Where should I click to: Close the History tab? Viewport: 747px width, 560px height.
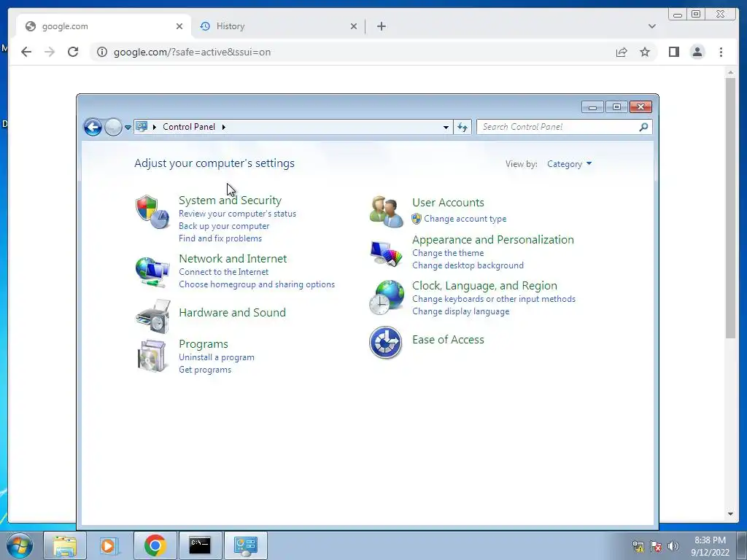coord(354,26)
